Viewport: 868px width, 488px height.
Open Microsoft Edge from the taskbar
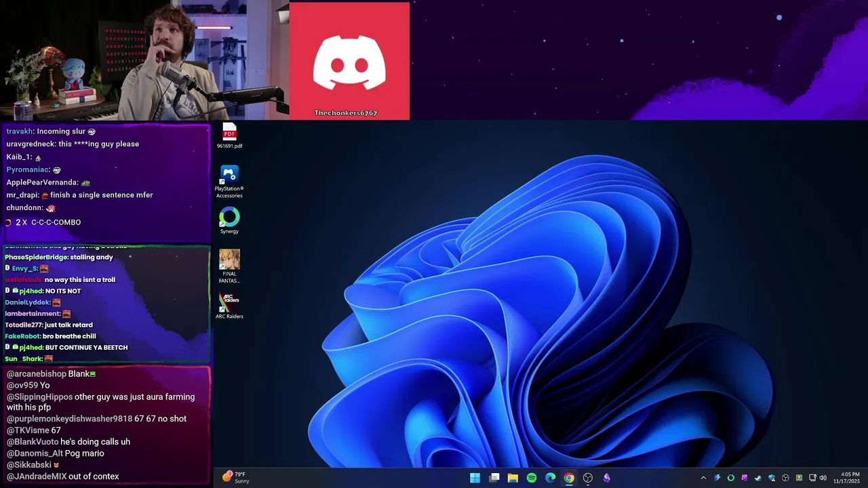coord(551,478)
